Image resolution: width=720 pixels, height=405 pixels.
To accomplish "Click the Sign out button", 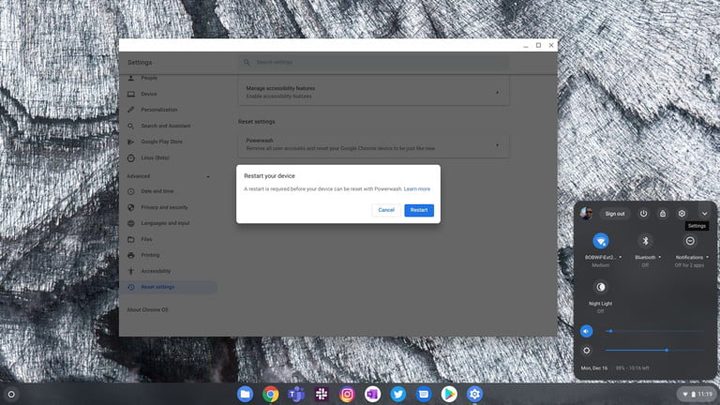I will click(615, 214).
